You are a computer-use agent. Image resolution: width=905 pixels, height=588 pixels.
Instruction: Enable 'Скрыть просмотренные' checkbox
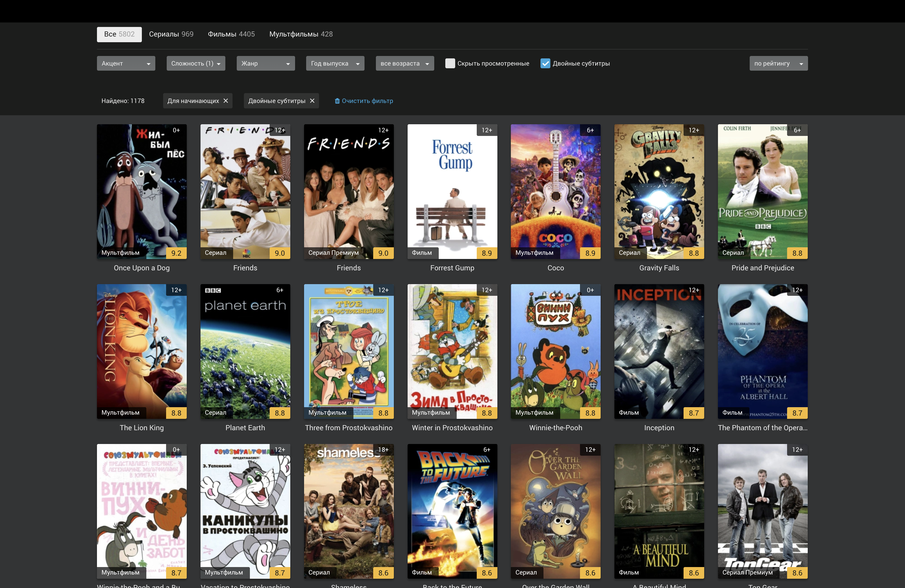pos(450,63)
